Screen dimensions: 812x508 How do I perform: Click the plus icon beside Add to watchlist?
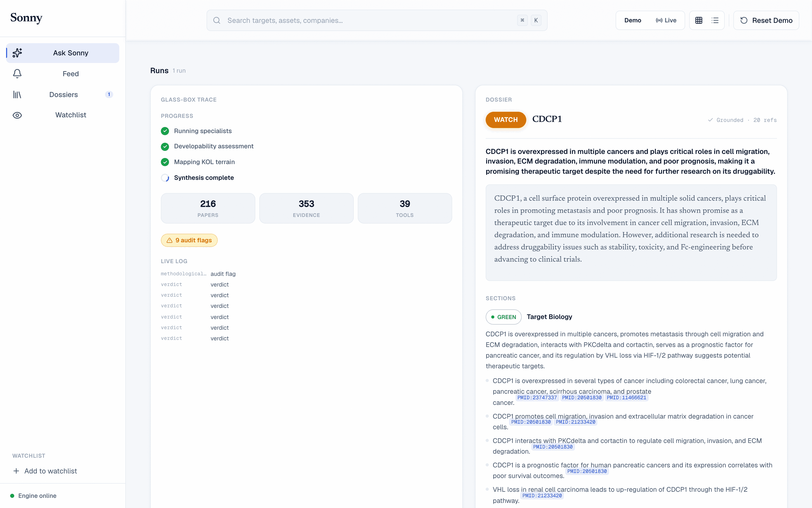pos(16,471)
